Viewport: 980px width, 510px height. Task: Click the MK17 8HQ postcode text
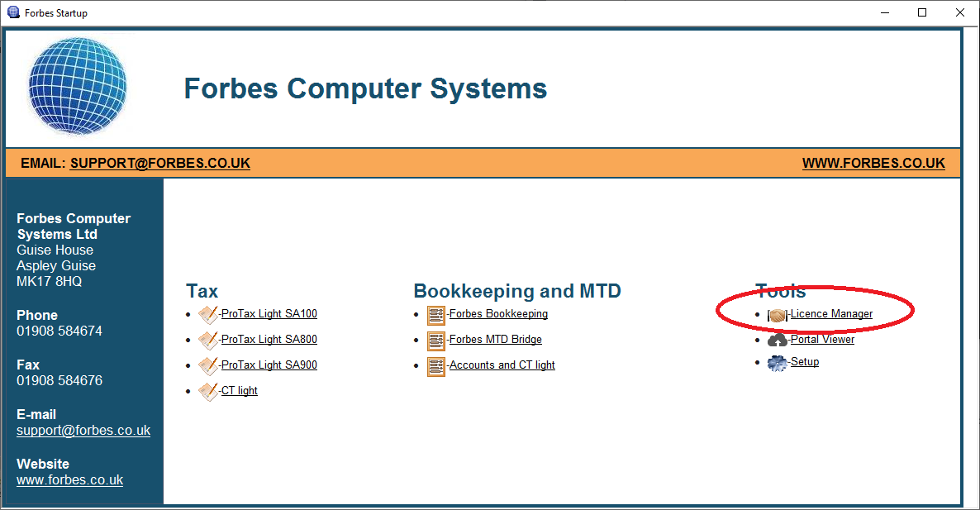pyautogui.click(x=50, y=281)
